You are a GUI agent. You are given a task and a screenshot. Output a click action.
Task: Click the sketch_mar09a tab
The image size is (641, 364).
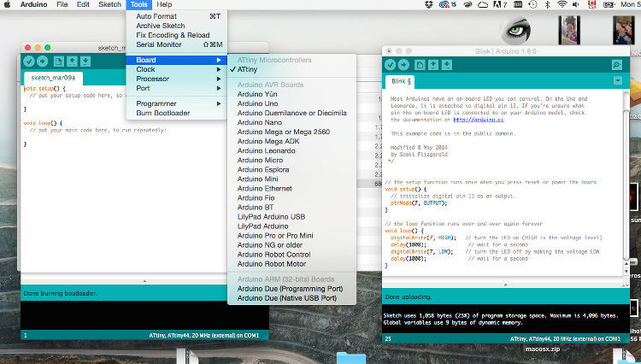tap(53, 78)
